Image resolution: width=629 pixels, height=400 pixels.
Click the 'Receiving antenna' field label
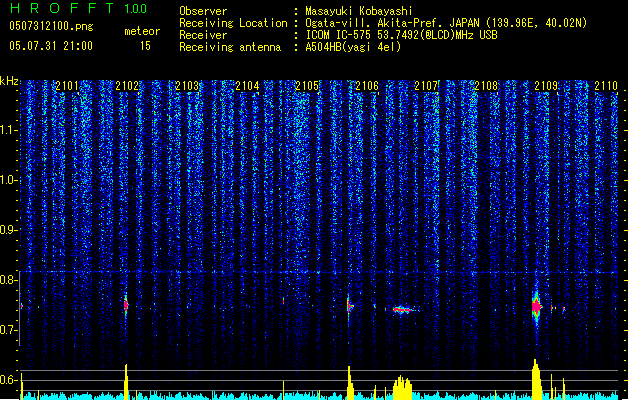coord(230,47)
